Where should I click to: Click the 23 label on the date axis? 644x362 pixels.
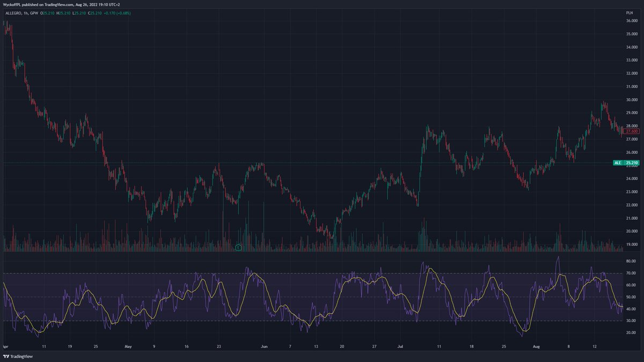219,346
